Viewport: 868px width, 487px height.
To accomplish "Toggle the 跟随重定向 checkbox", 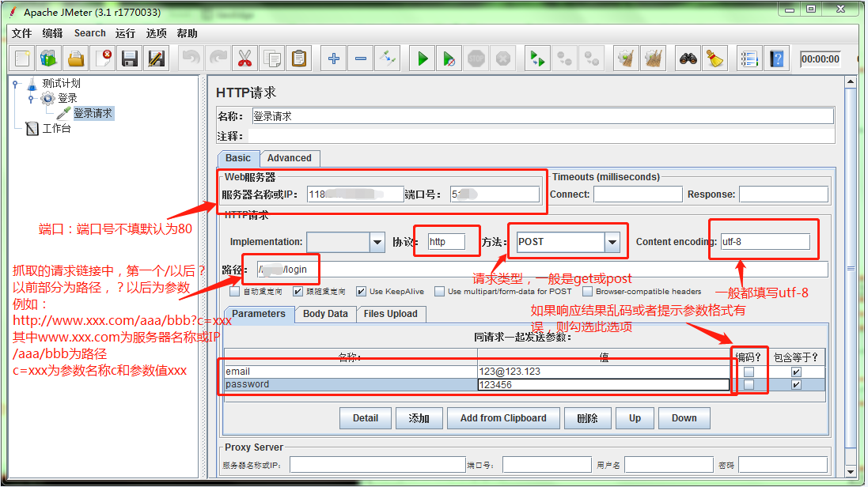I will 298,291.
